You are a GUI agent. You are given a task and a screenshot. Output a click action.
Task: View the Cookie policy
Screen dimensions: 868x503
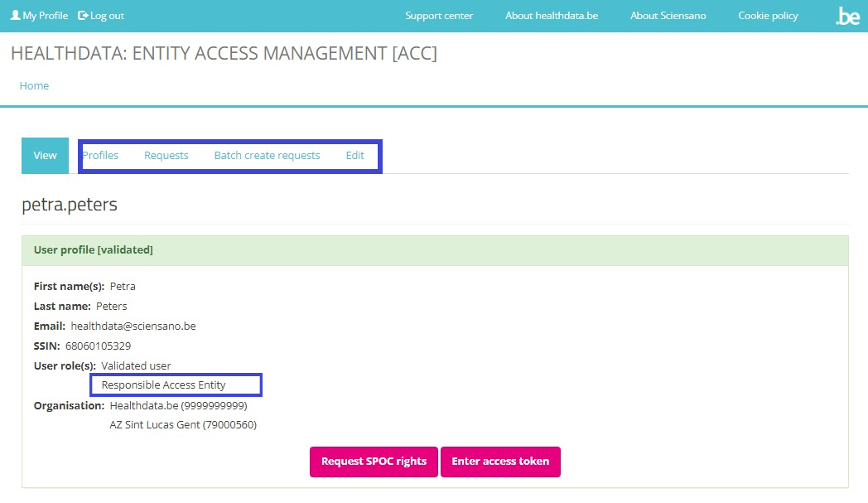click(x=768, y=16)
